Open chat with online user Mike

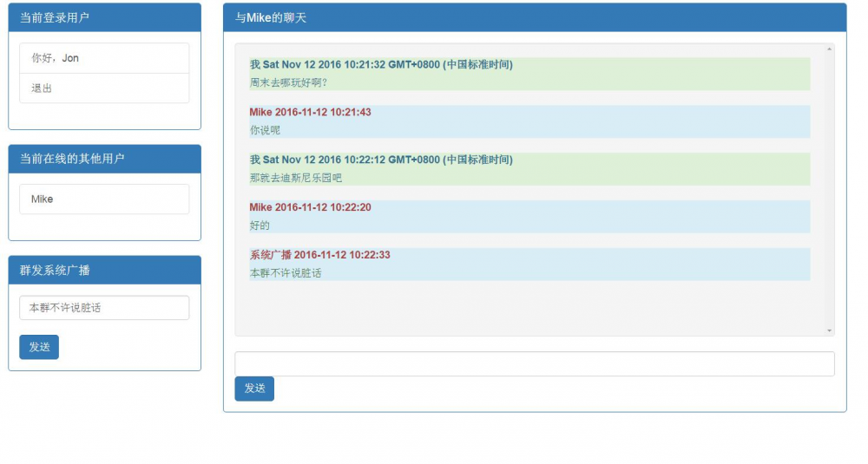(x=104, y=199)
